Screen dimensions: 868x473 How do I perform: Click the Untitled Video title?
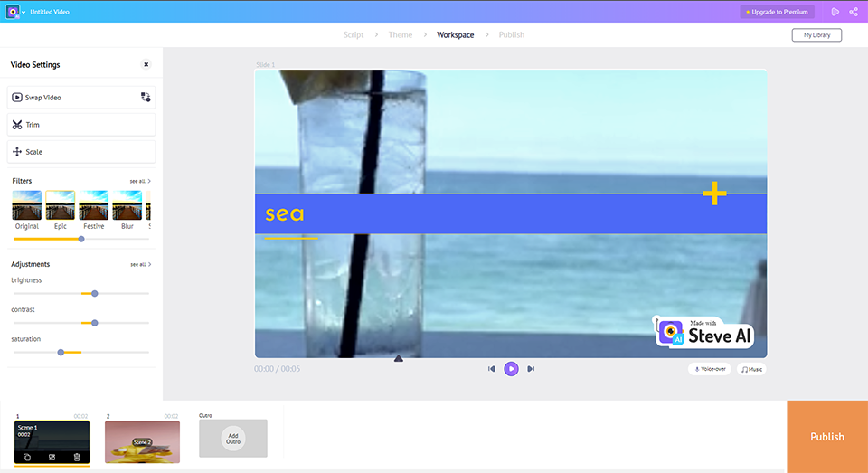tap(49, 12)
